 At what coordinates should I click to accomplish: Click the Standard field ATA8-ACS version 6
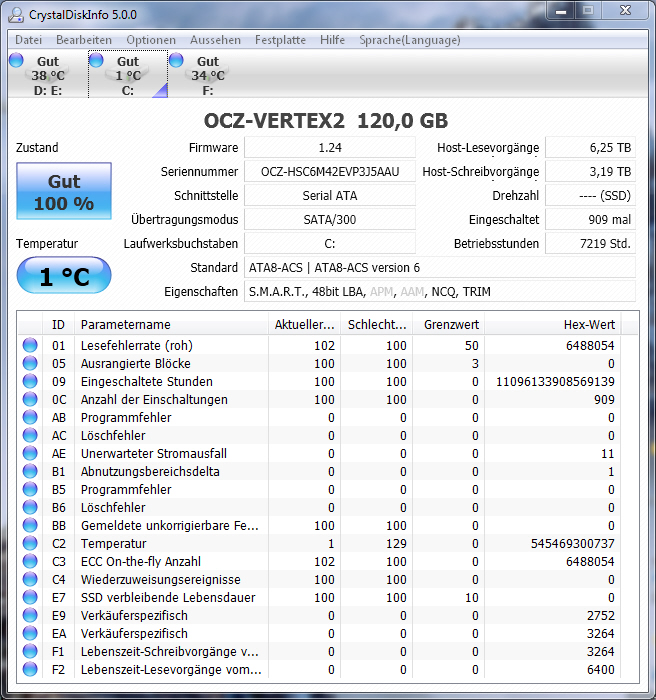pyautogui.click(x=440, y=268)
